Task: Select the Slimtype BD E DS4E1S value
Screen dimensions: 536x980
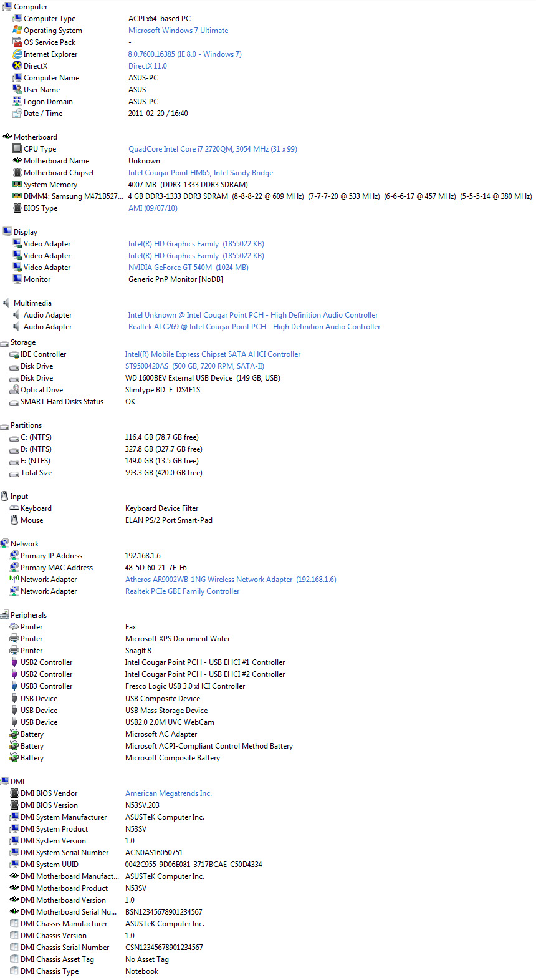Action: click(163, 389)
